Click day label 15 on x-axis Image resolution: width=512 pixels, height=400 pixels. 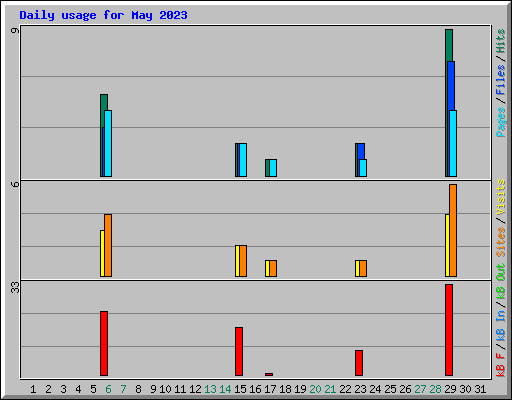coord(240,389)
